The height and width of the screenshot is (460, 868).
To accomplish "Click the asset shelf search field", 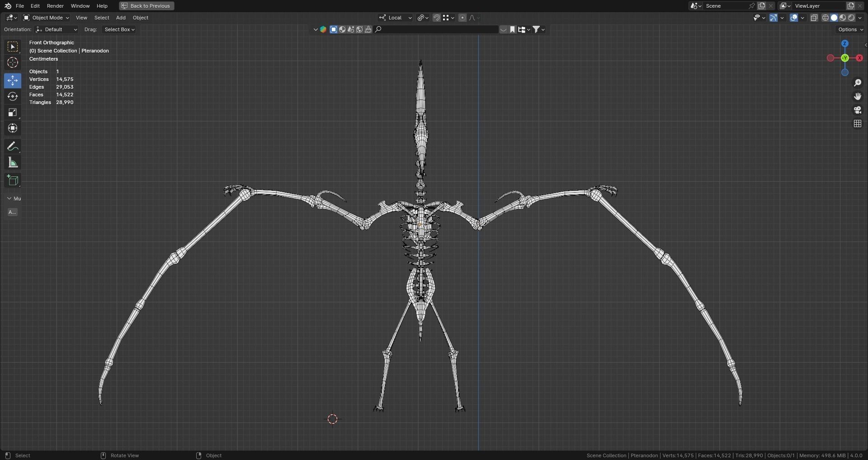I will [436, 29].
